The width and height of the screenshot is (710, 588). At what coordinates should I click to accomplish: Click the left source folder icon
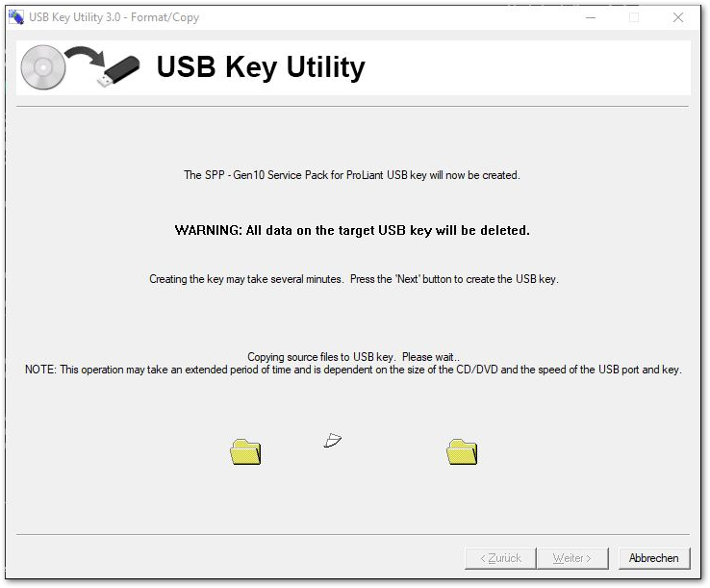[x=245, y=451]
